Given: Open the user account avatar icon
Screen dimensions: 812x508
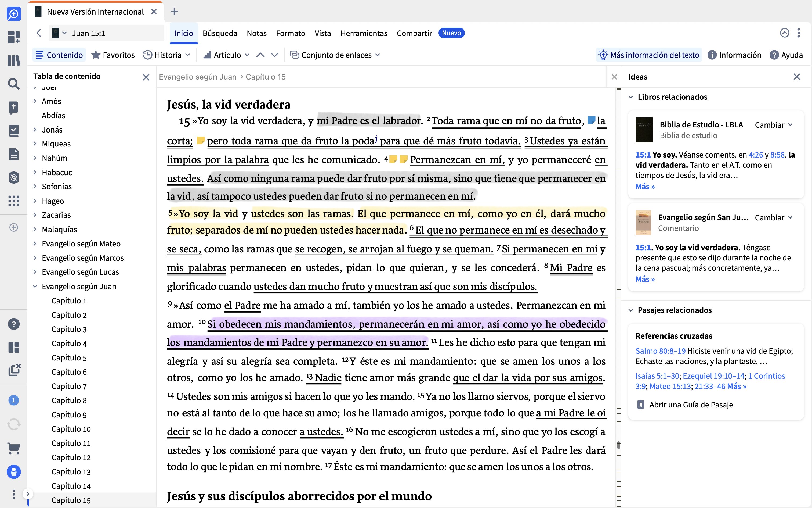Looking at the screenshot, I should (x=14, y=472).
